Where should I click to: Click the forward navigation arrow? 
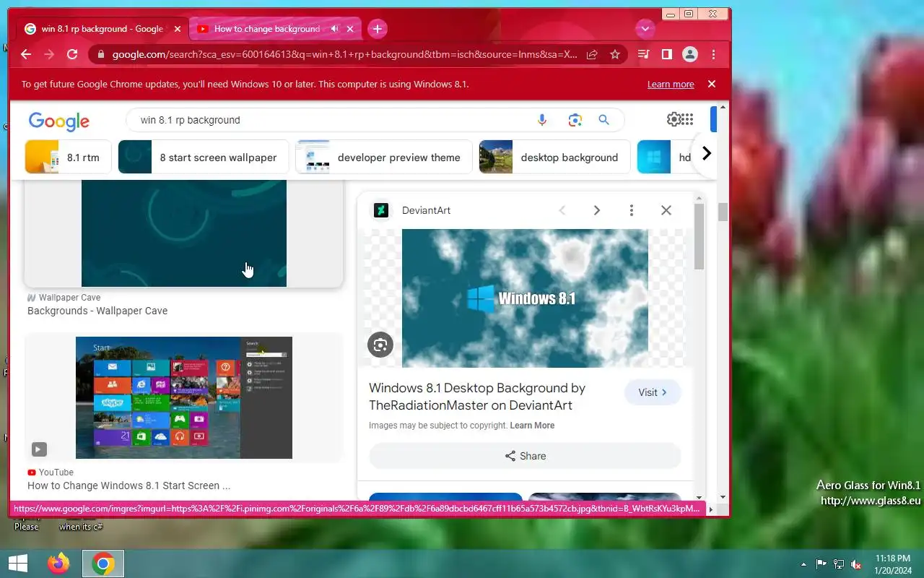pos(48,54)
